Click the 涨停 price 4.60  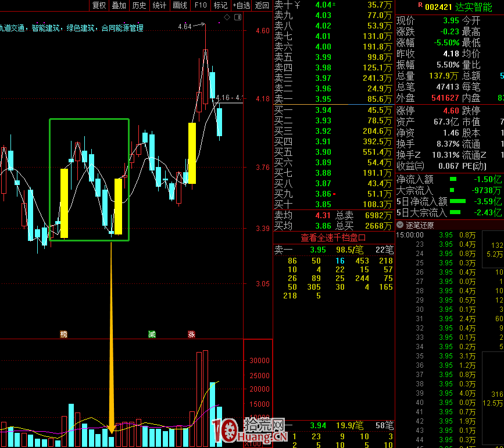(451, 111)
